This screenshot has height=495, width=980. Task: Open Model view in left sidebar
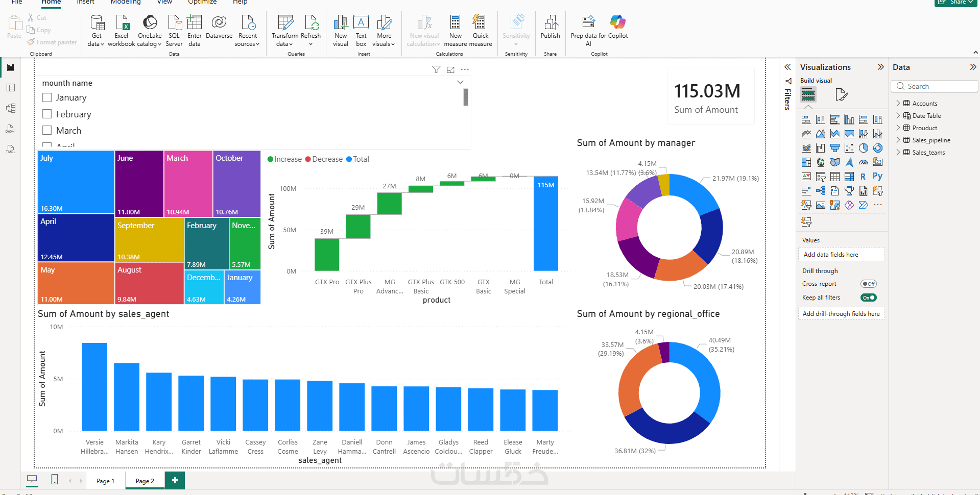pos(11,108)
